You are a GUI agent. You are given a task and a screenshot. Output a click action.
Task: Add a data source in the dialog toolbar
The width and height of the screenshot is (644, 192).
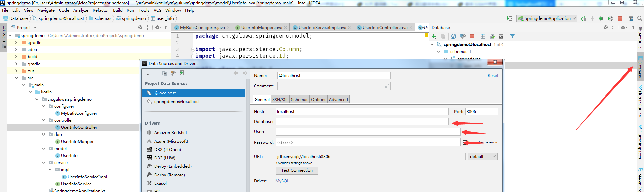[146, 73]
